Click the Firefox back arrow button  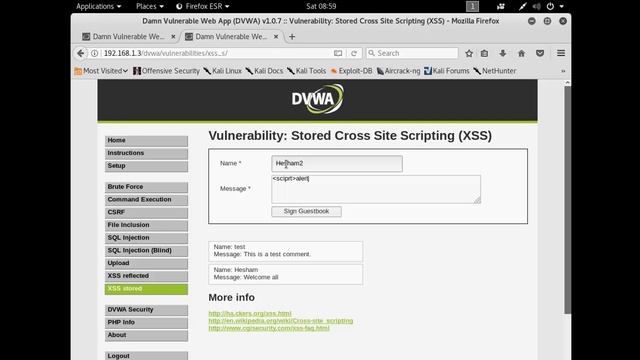(x=80, y=53)
